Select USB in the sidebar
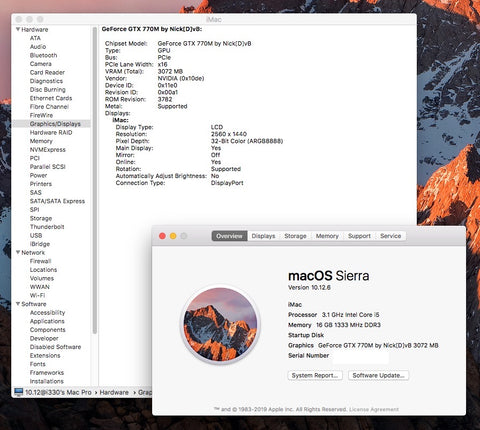 pos(36,235)
